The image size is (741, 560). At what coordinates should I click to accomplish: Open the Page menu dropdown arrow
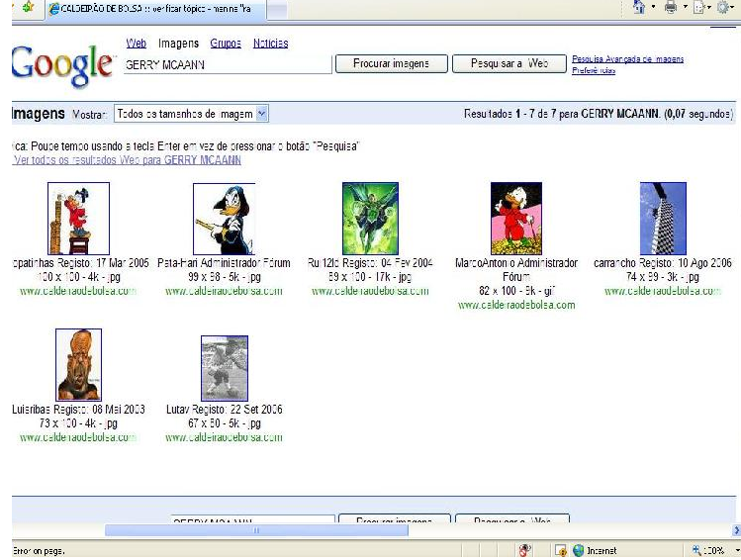(x=709, y=8)
